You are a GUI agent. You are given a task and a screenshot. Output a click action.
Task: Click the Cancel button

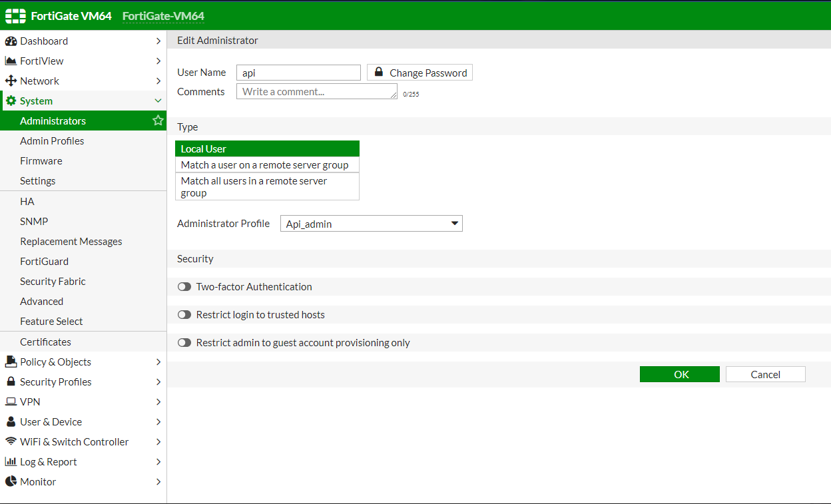pos(766,374)
